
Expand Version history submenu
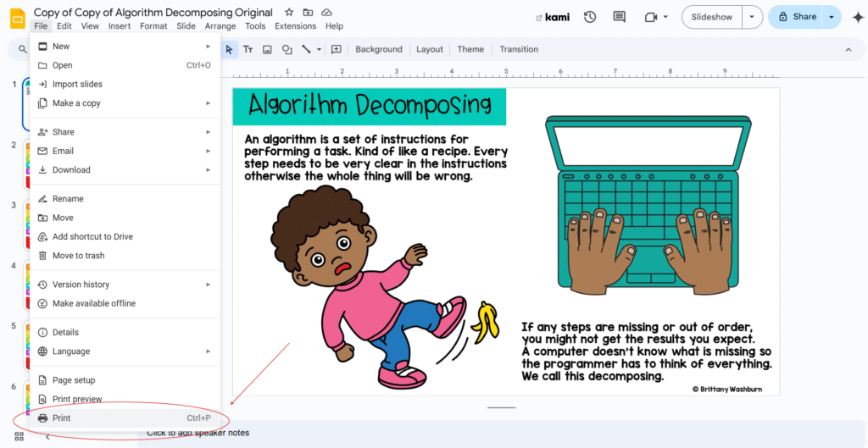(125, 285)
